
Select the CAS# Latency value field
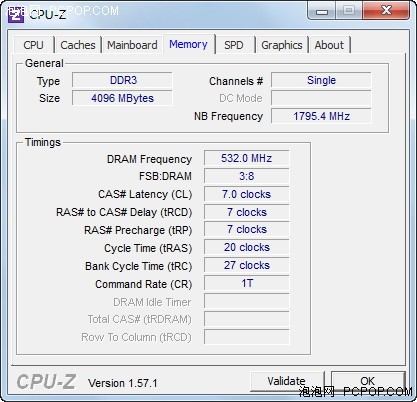[x=247, y=194]
